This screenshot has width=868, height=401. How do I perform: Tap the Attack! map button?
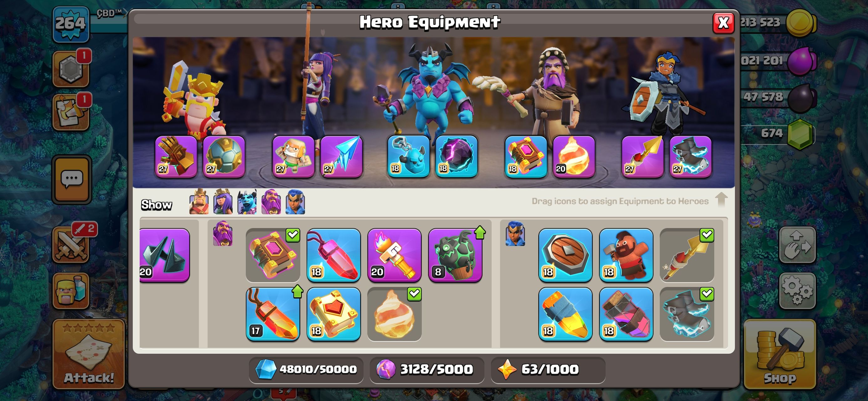89,354
